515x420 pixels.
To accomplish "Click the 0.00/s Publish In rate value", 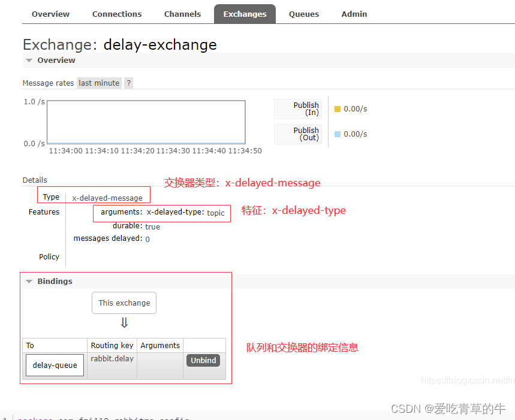I will coord(356,109).
